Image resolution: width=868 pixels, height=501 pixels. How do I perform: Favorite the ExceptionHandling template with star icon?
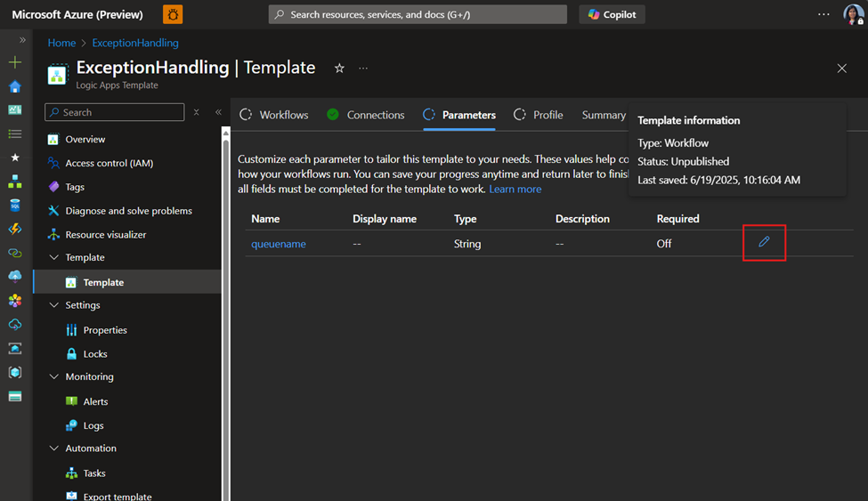click(x=339, y=69)
